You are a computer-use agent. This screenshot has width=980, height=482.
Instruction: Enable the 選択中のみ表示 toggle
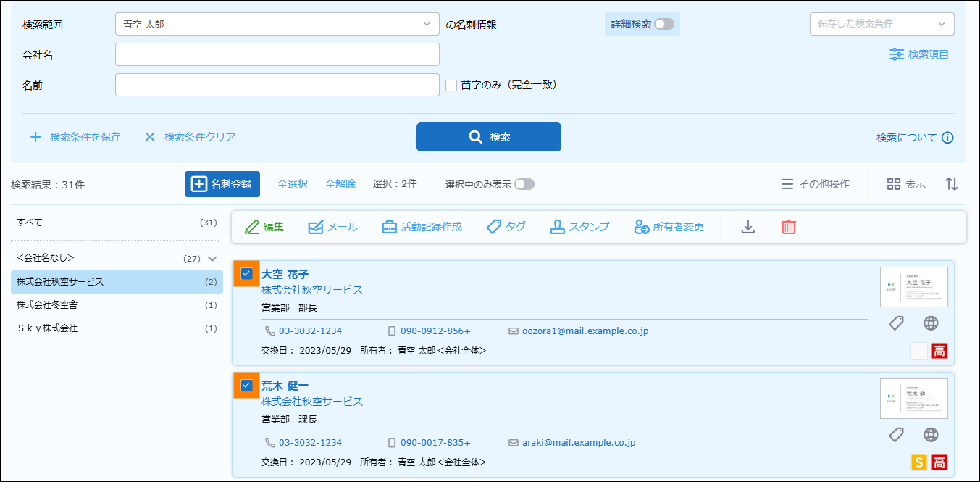pyautogui.click(x=524, y=184)
